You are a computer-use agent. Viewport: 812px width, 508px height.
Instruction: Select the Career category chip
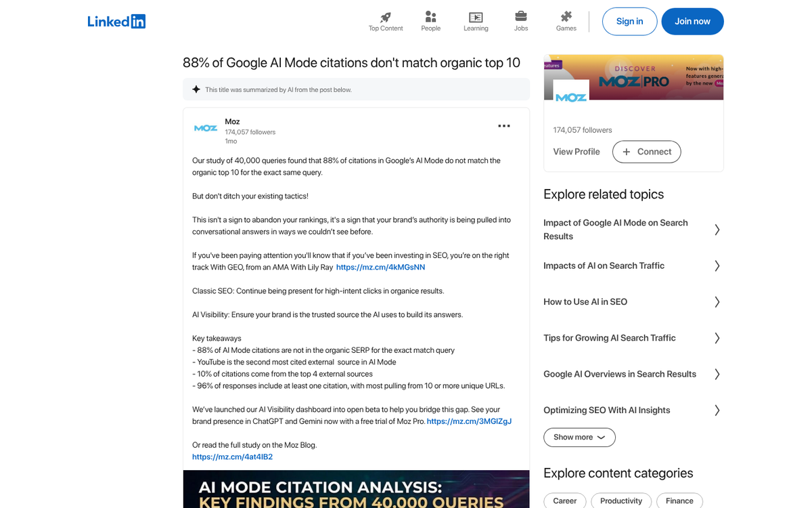point(564,501)
